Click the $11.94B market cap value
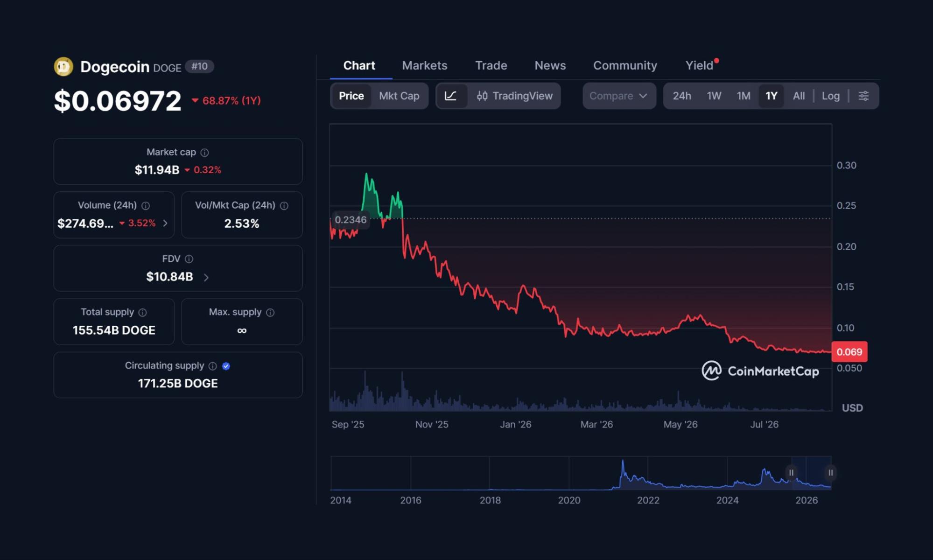The image size is (933, 560). pos(157,170)
